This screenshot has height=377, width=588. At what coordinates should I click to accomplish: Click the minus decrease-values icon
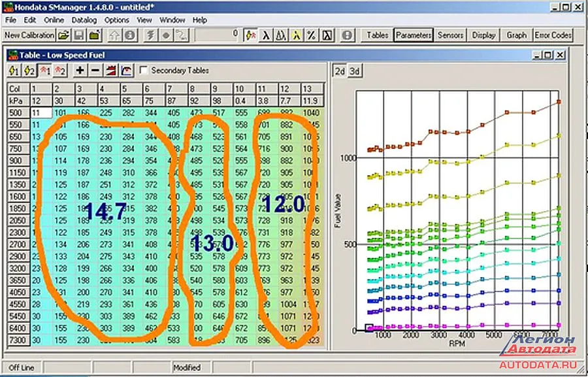point(95,70)
